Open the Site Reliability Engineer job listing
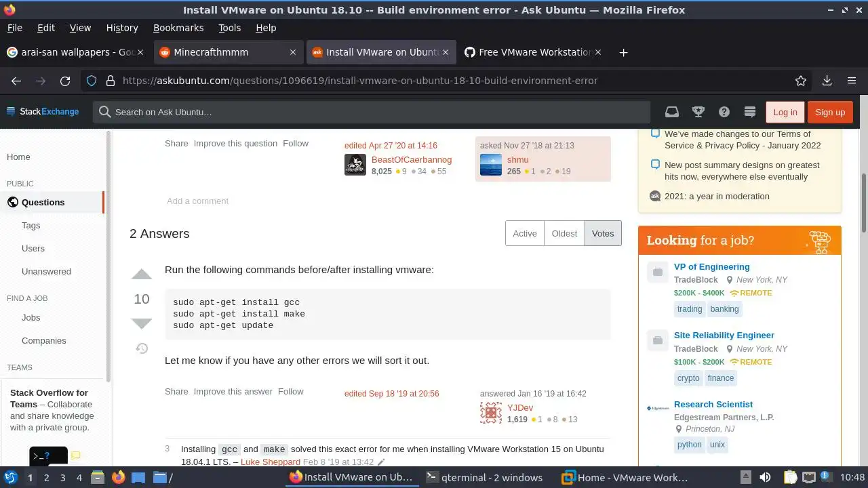868x488 pixels. [x=724, y=335]
